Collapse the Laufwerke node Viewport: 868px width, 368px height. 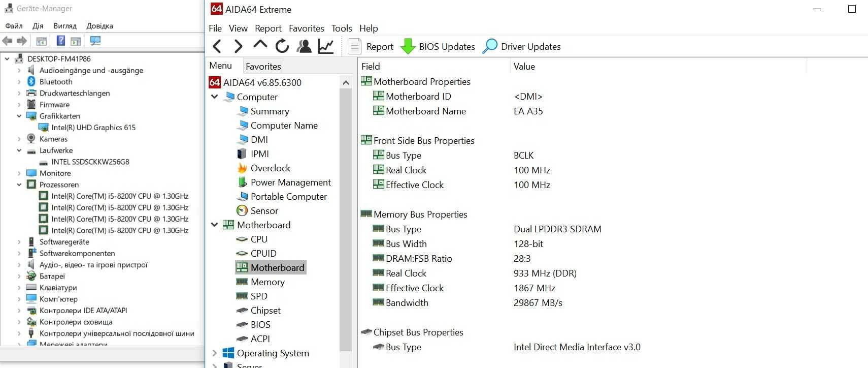(x=19, y=150)
